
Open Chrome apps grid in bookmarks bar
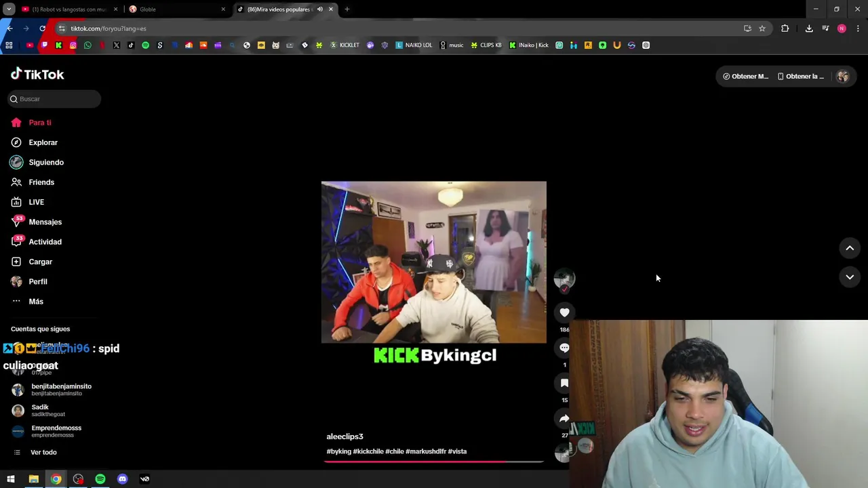[9, 45]
